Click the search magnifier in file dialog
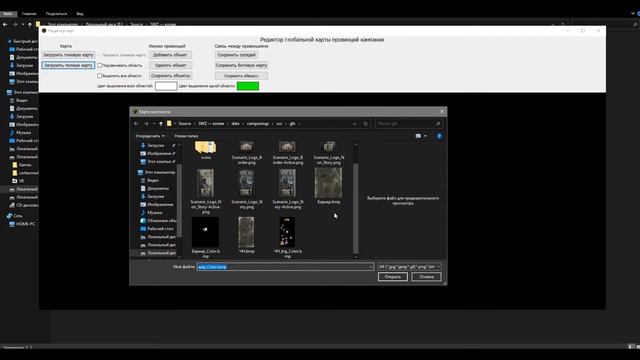The height and width of the screenshot is (360, 640). [x=438, y=124]
